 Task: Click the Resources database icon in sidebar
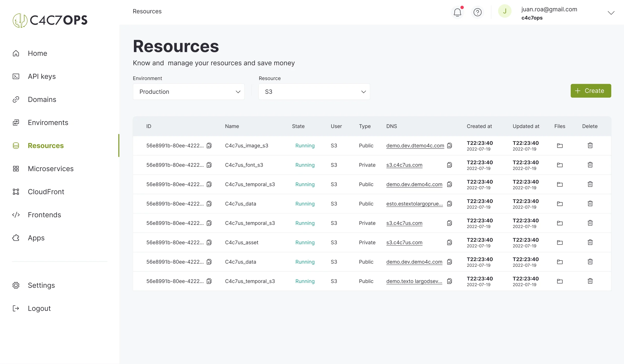[x=16, y=146]
